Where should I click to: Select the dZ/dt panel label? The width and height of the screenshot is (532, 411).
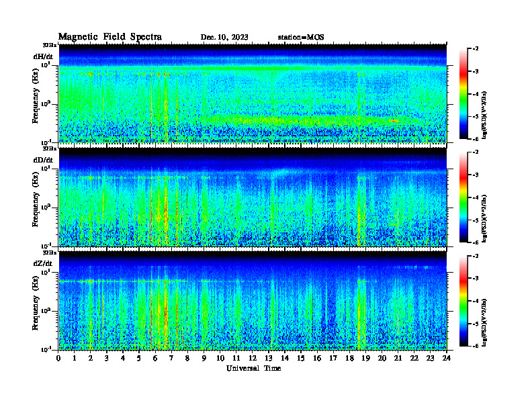point(43,263)
